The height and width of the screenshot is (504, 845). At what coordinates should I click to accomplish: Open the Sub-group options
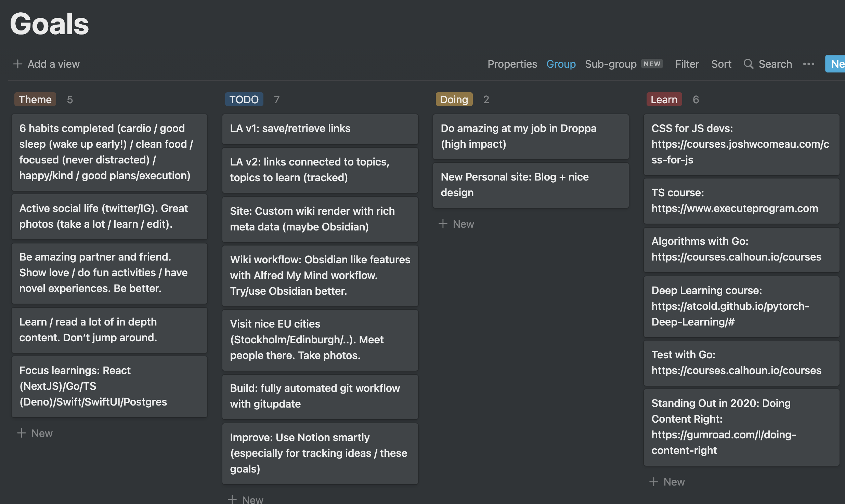[x=611, y=64]
